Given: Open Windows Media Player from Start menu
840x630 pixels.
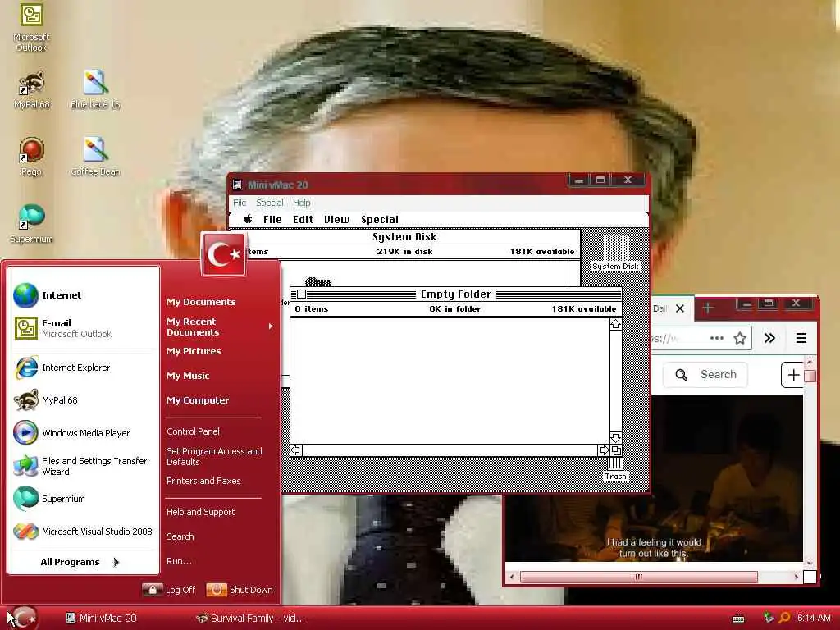Looking at the screenshot, I should click(x=84, y=433).
